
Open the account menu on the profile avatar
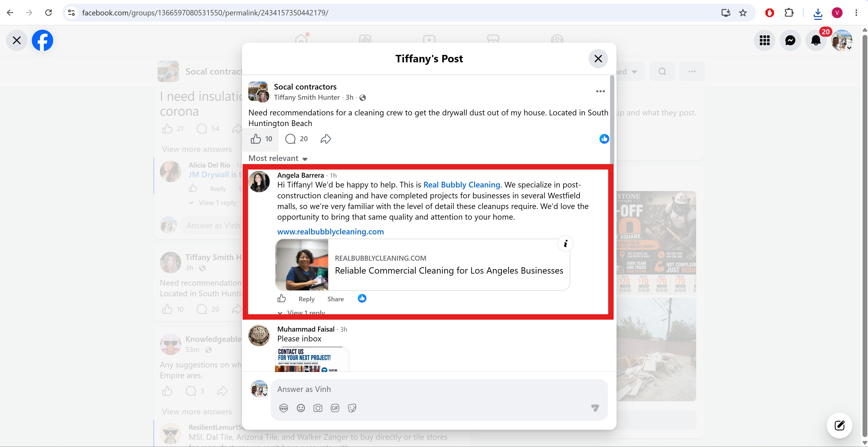842,40
